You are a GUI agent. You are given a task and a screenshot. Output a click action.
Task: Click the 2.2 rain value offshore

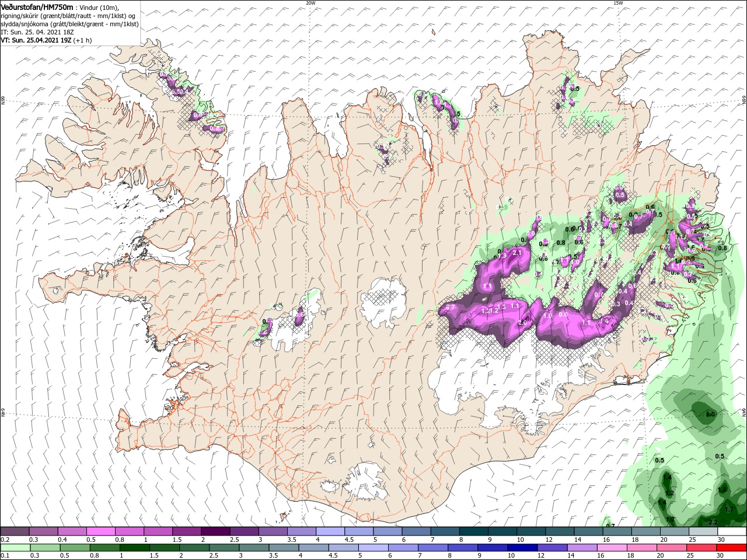click(x=713, y=522)
